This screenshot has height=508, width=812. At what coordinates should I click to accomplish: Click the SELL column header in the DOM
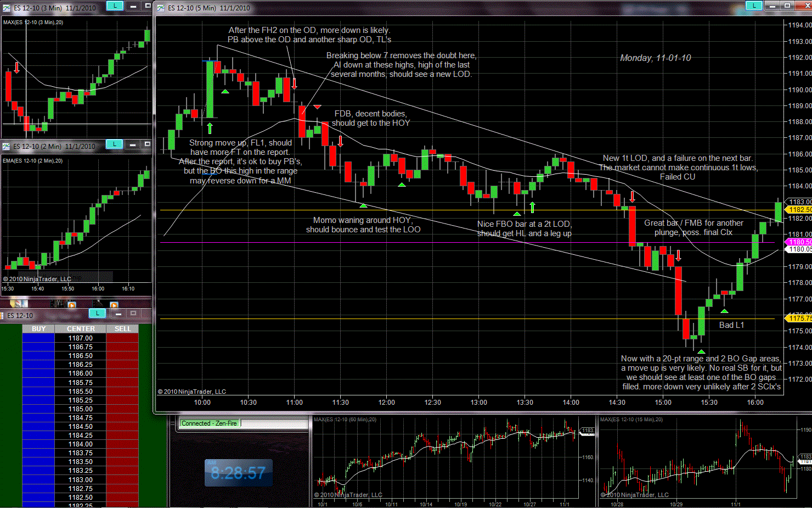[x=122, y=328]
